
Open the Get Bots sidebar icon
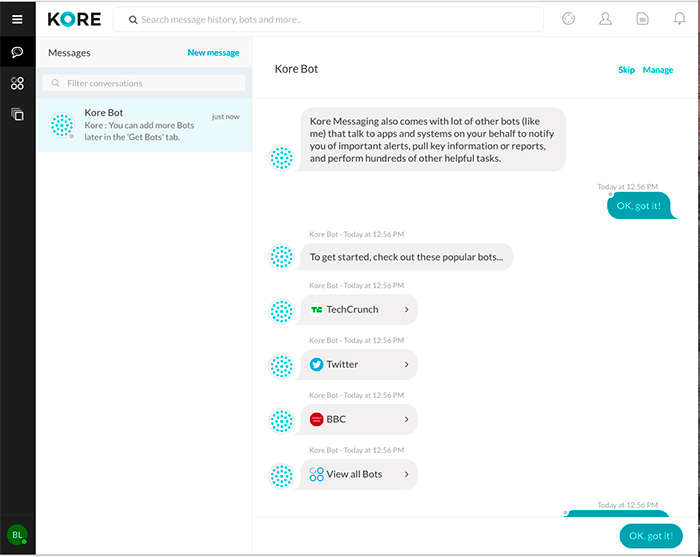click(x=17, y=83)
